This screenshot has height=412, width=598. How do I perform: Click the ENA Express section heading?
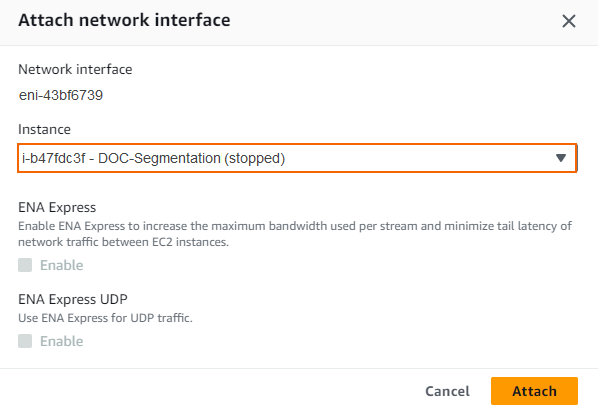(57, 207)
